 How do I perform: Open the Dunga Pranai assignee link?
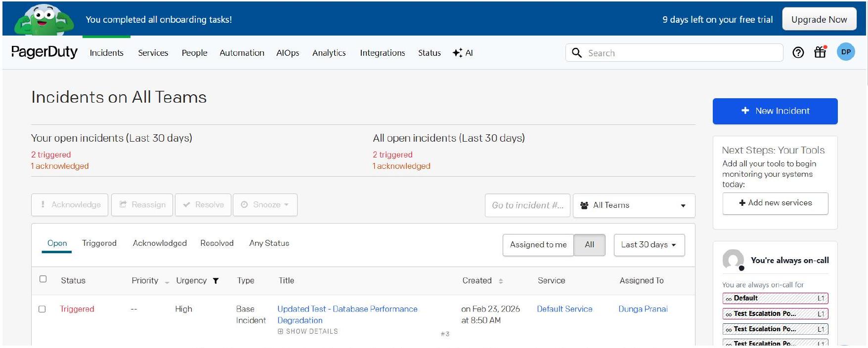coord(643,309)
